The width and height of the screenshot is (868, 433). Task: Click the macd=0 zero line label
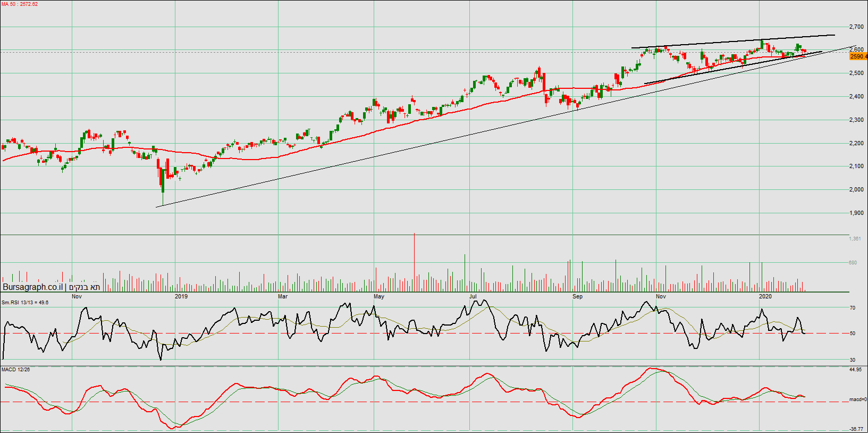click(x=858, y=399)
